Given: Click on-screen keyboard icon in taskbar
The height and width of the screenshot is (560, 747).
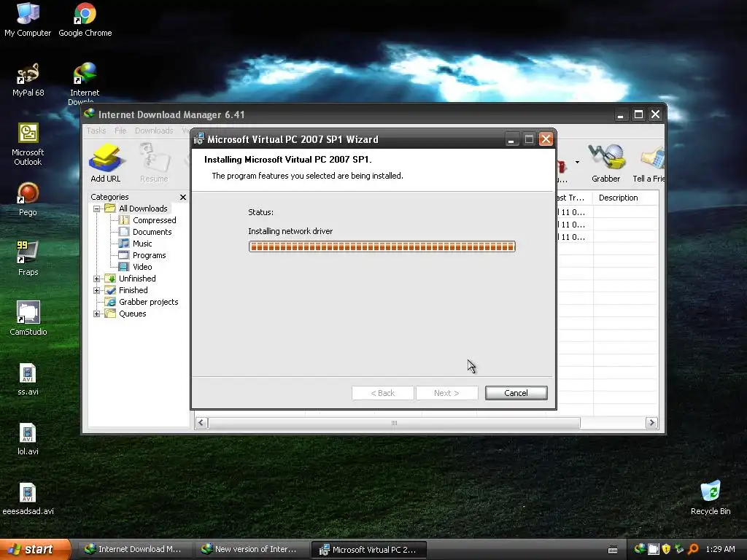Looking at the screenshot, I should (x=613, y=550).
